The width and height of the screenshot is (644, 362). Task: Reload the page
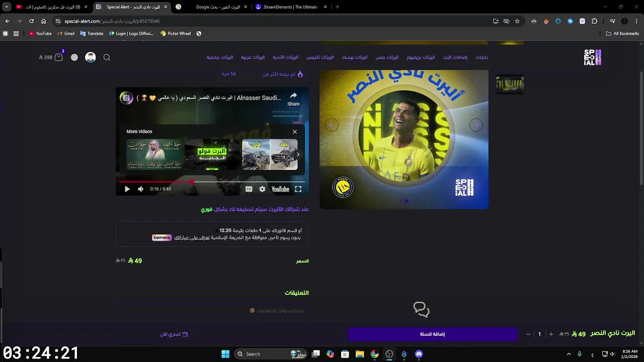click(31, 21)
